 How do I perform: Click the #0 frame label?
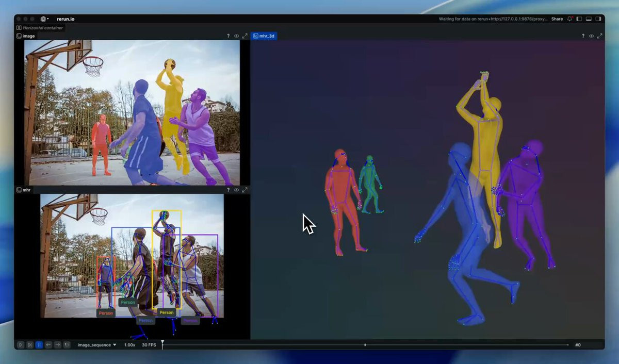[578, 345]
